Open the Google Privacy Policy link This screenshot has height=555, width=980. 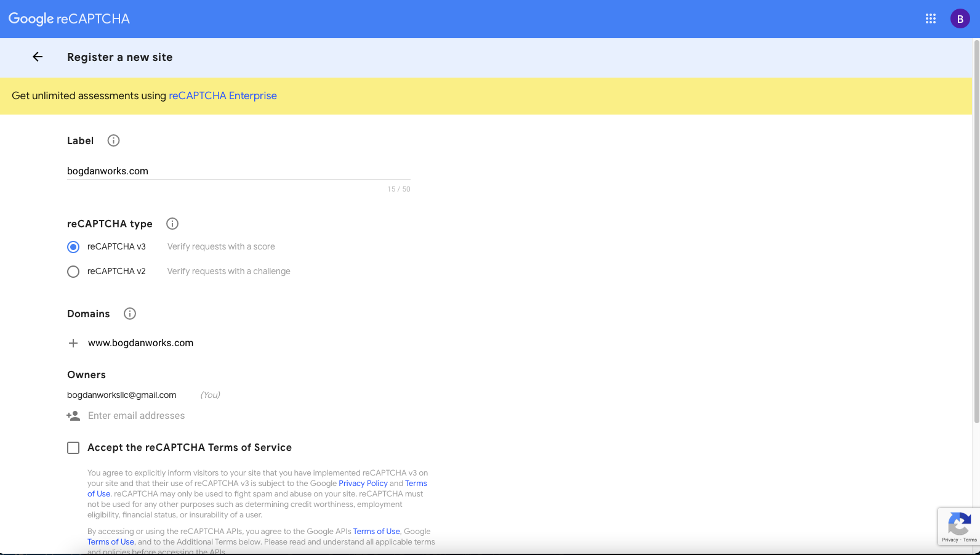[x=363, y=484]
